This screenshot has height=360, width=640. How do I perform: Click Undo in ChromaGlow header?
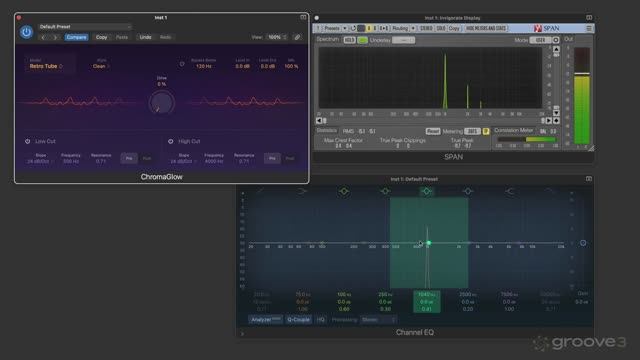(145, 37)
